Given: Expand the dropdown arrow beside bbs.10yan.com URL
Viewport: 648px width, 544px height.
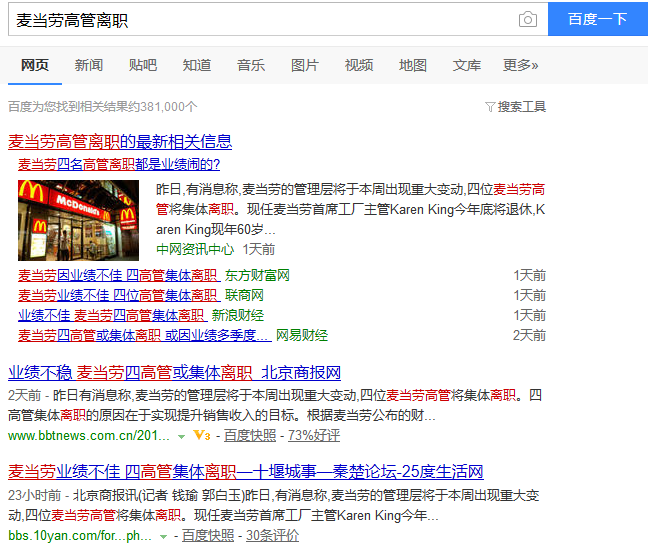Looking at the screenshot, I should click(x=163, y=537).
